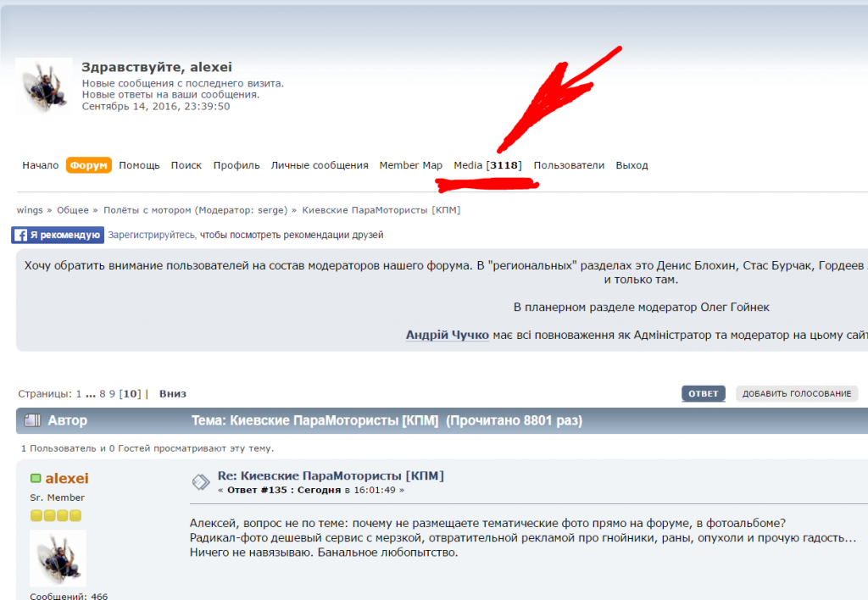
Task: Open Новые сообщения с последнего визита link
Action: pyautogui.click(x=182, y=83)
